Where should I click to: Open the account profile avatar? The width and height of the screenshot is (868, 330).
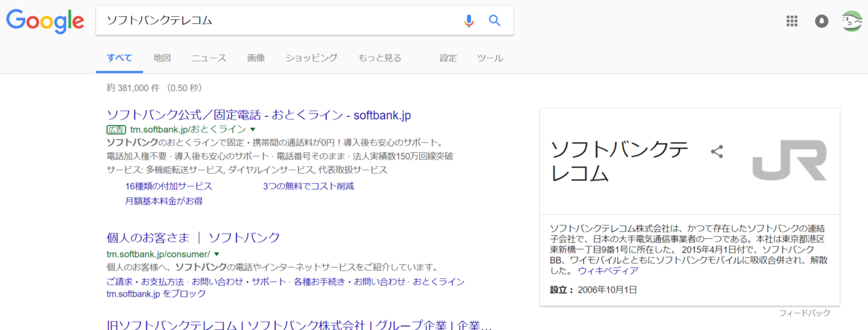click(852, 21)
